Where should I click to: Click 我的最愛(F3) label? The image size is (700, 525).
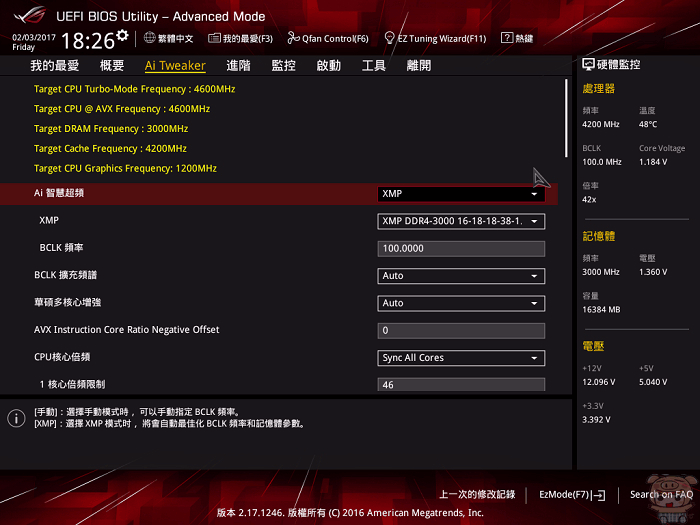pyautogui.click(x=248, y=39)
